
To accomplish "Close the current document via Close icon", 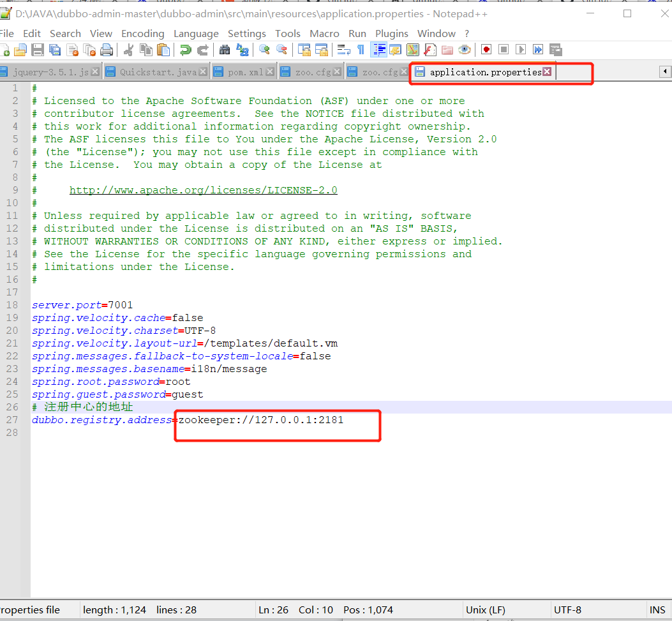I will (x=72, y=50).
